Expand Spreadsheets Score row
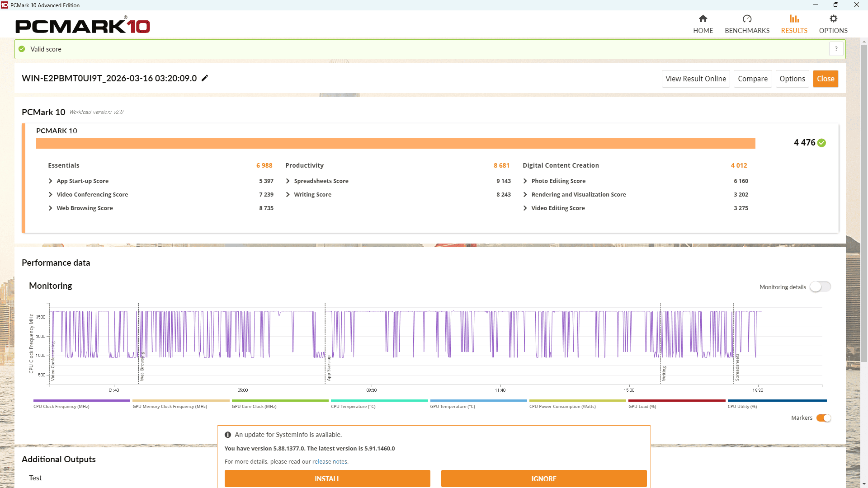Screen dimensions: 868x488 click(x=288, y=181)
